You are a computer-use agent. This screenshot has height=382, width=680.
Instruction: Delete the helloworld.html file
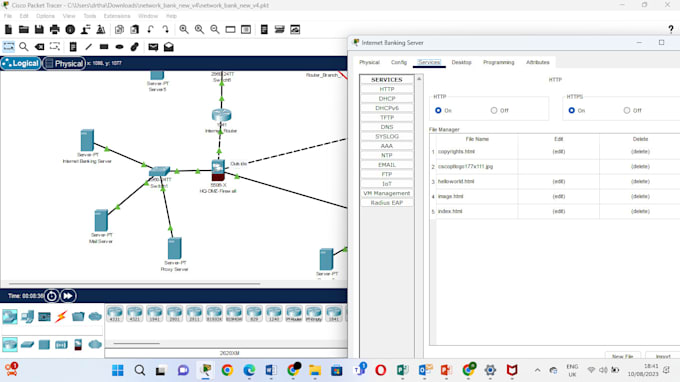point(640,182)
